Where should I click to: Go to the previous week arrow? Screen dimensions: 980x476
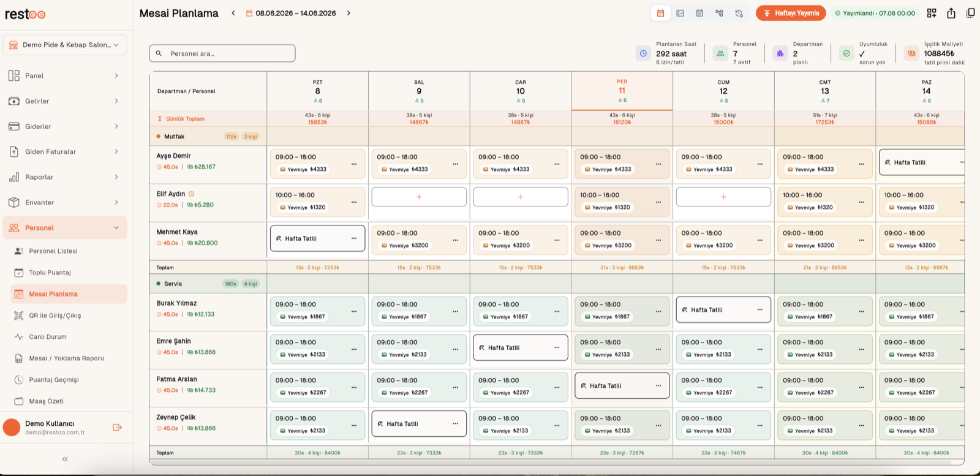[x=233, y=13]
